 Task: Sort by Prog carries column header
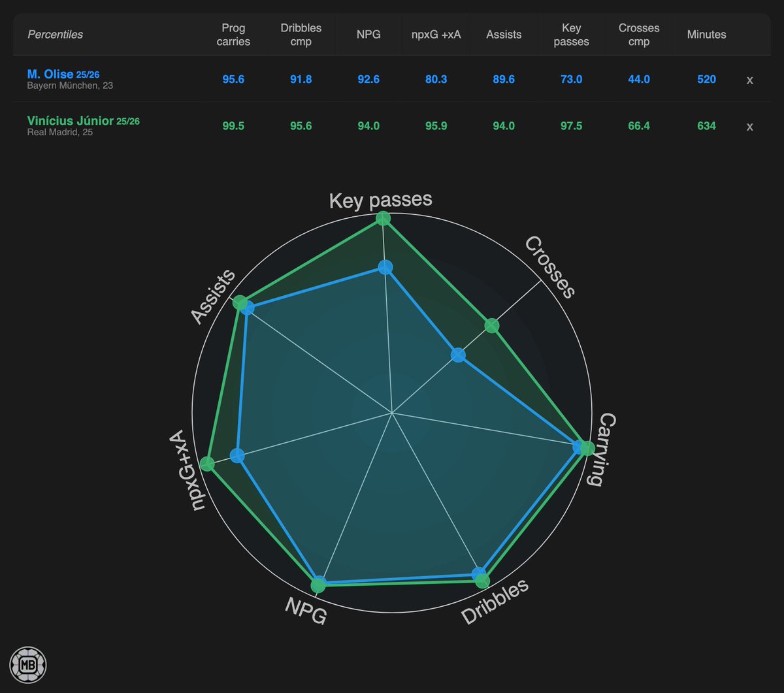pyautogui.click(x=233, y=35)
